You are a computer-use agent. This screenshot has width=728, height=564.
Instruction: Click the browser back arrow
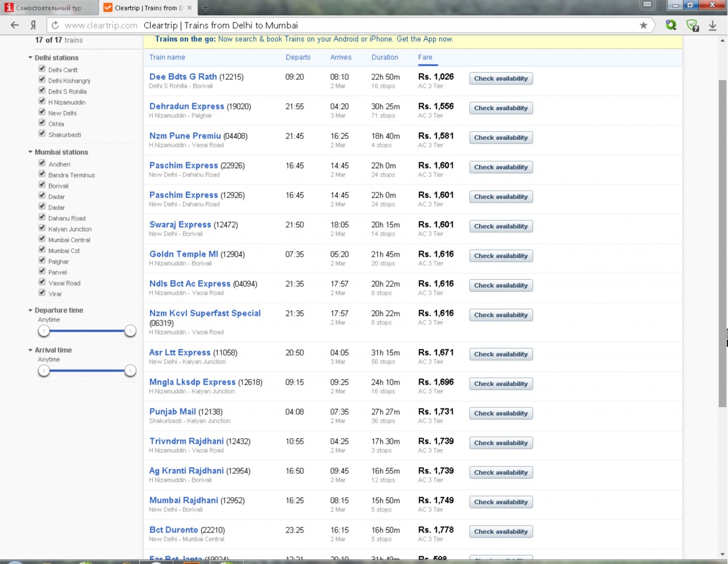click(15, 25)
